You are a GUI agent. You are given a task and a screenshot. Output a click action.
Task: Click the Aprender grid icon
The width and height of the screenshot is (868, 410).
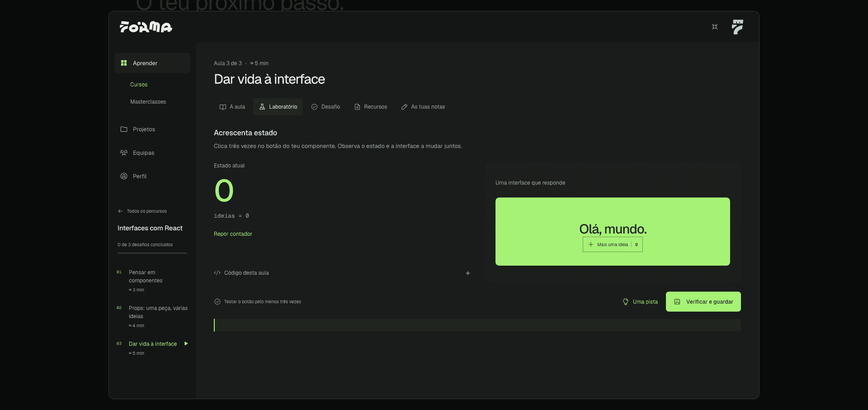coord(124,63)
